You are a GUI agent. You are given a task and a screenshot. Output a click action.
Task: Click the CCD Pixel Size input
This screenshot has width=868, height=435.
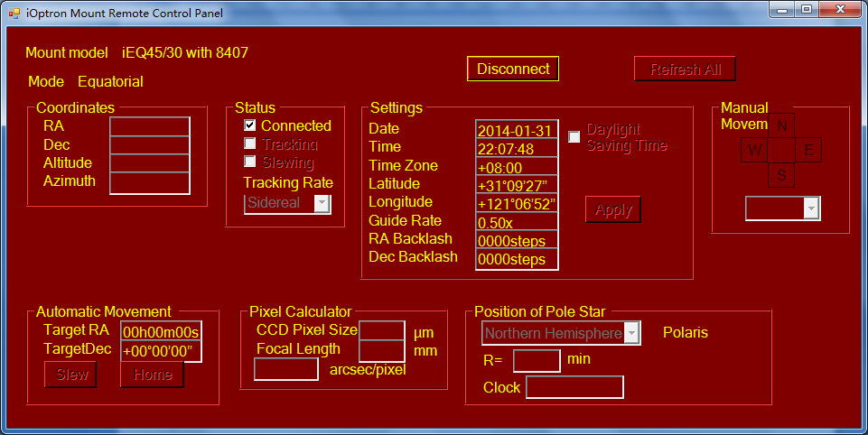pos(382,330)
